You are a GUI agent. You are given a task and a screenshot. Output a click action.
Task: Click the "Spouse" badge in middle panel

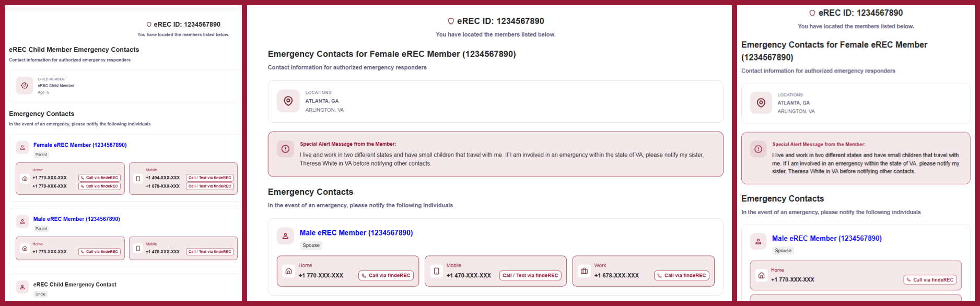311,245
